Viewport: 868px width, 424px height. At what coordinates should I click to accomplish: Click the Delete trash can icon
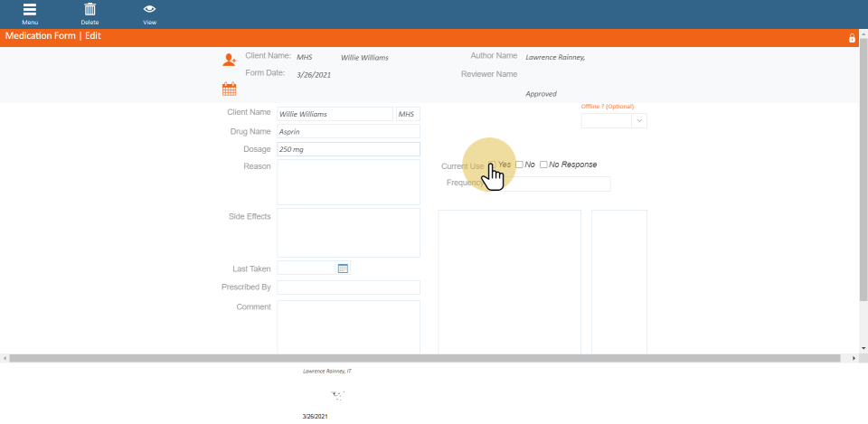[x=90, y=10]
